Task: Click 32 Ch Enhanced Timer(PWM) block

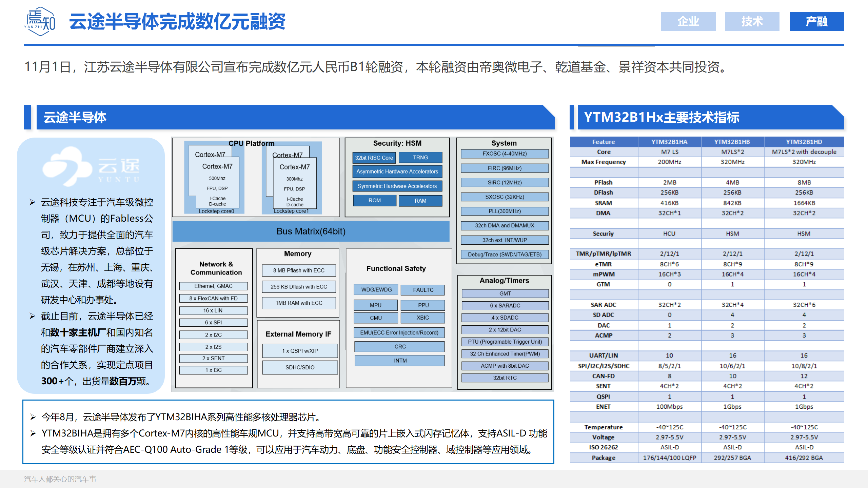Action: tap(505, 354)
